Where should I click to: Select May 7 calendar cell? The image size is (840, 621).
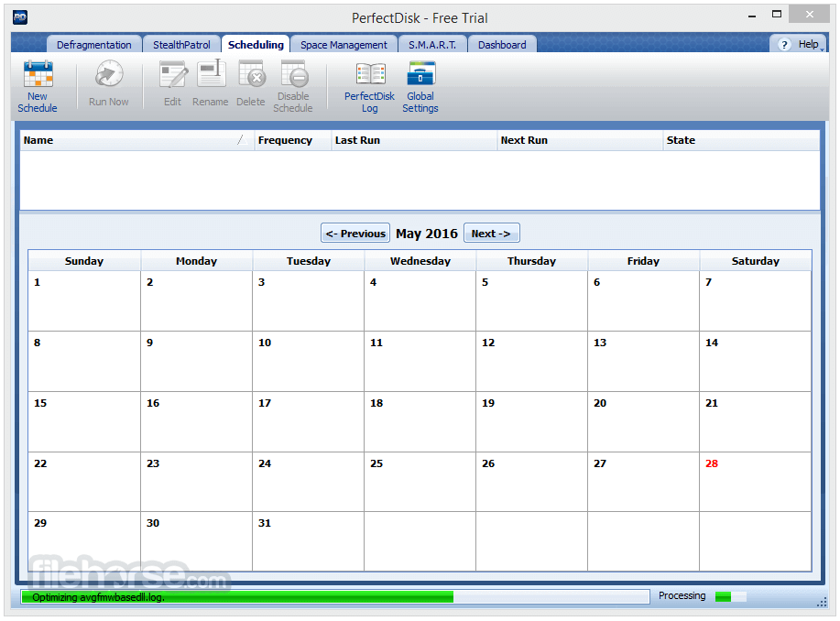tap(756, 300)
